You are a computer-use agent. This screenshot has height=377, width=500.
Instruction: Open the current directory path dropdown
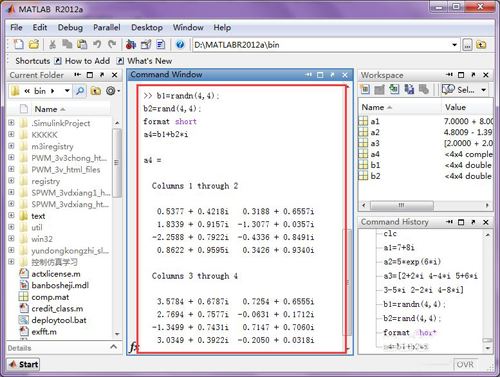[x=454, y=45]
